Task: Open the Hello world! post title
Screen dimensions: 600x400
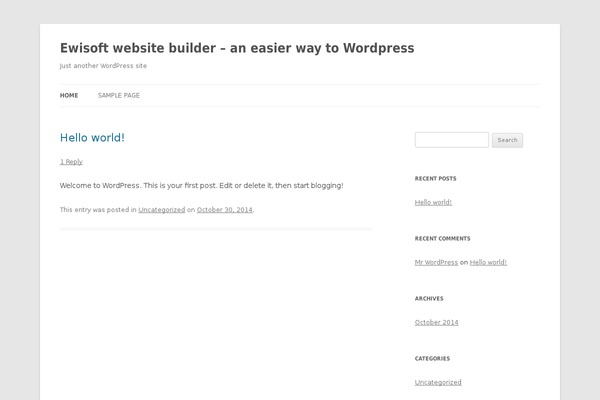Action: 92,138
